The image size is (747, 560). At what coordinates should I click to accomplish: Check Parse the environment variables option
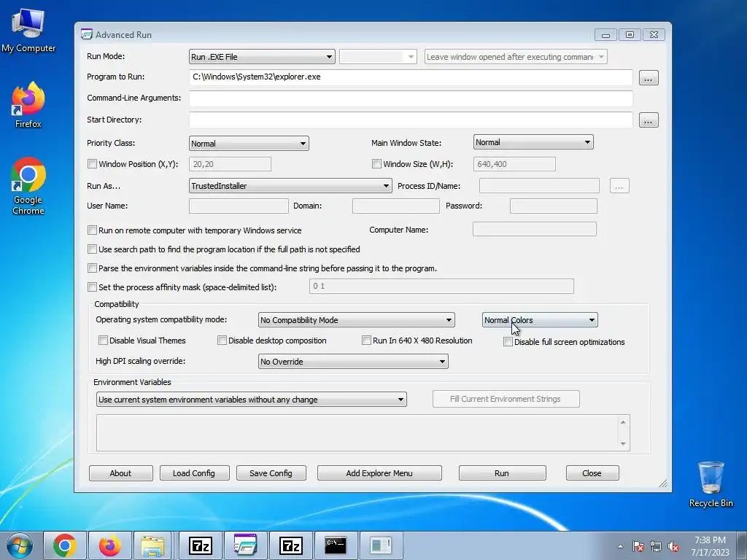coord(92,268)
